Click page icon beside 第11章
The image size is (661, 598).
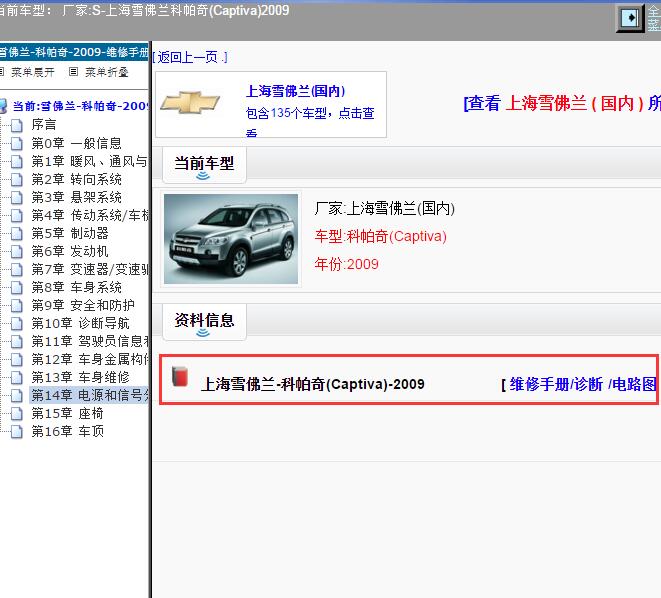point(16,341)
